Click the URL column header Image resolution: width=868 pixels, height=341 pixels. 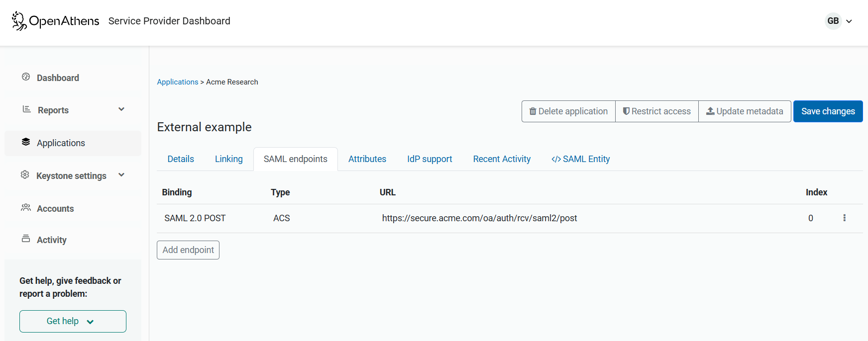click(x=388, y=192)
